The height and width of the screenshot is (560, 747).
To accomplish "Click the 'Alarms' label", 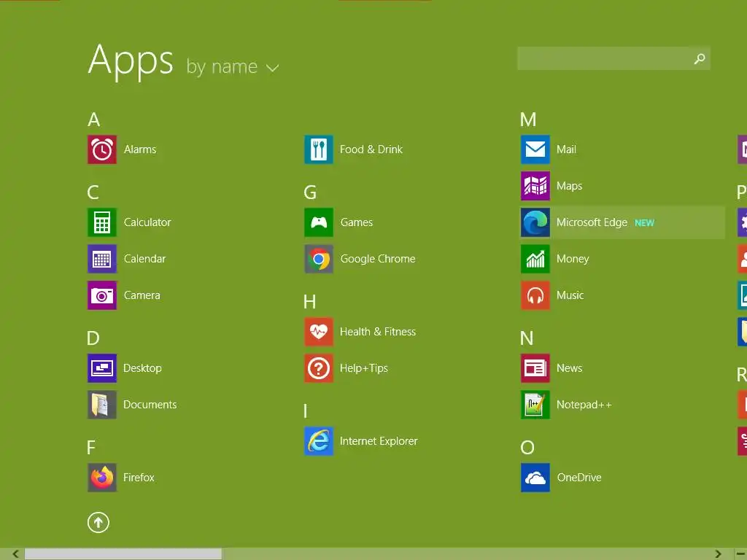I will point(140,149).
